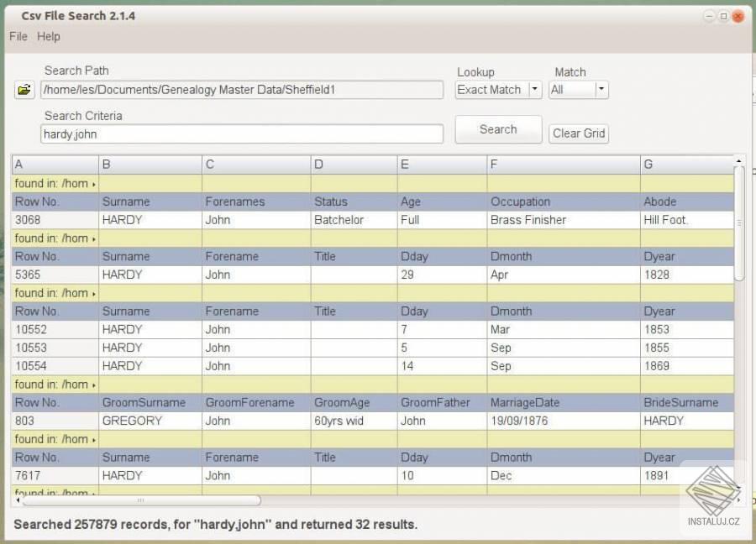
Task: Select column header F
Action: pos(564,165)
